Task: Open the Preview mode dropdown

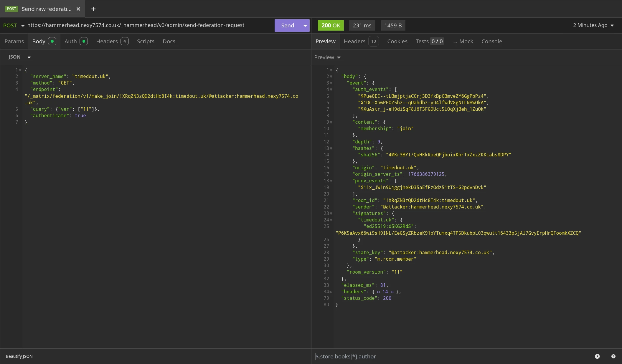Action: [x=327, y=57]
